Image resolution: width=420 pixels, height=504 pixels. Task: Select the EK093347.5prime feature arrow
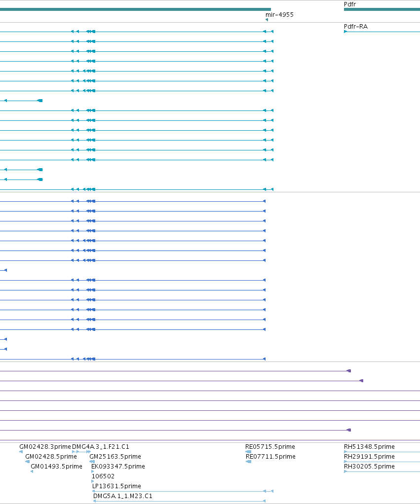pos(93,471)
